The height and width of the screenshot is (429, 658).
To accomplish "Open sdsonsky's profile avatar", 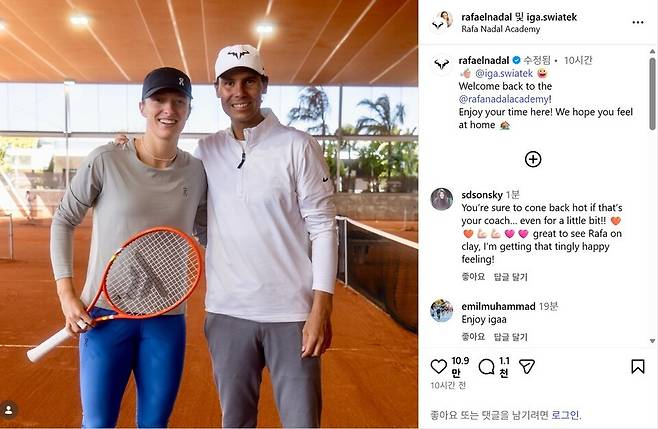I will pos(441,199).
